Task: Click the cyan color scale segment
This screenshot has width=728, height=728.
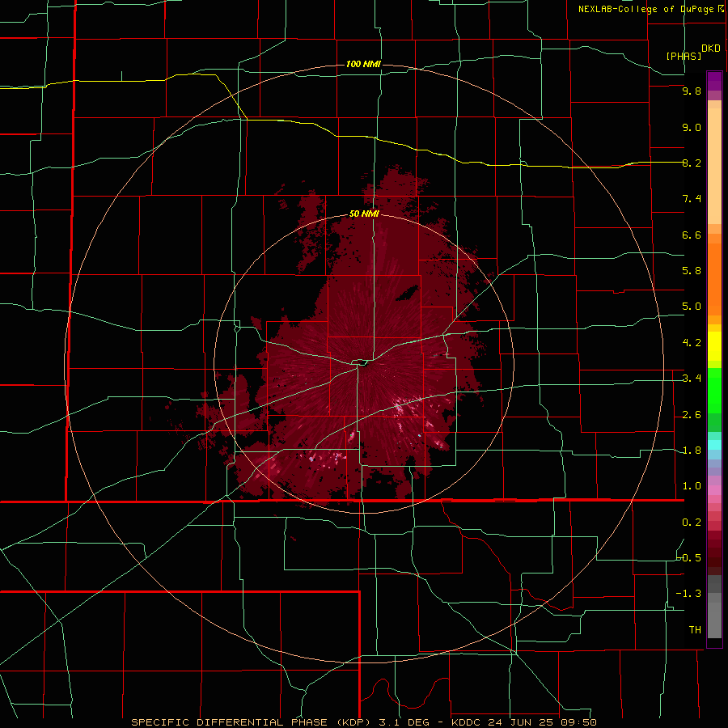Action: click(x=714, y=445)
